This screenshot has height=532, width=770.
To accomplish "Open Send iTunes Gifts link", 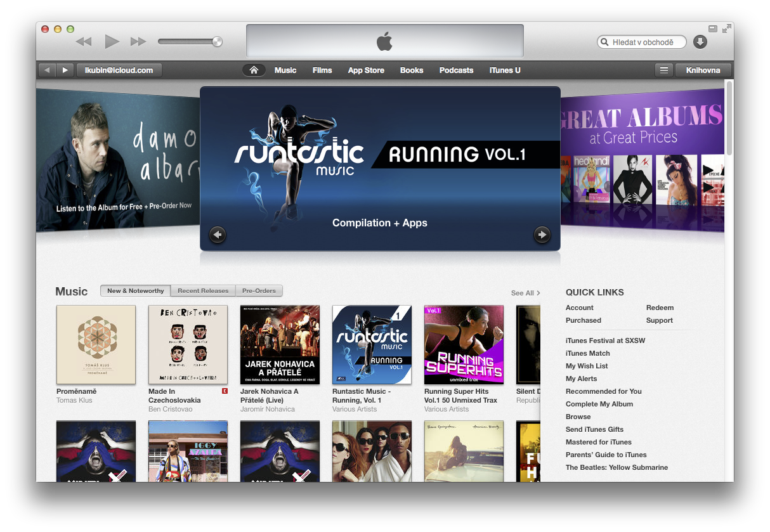I will (x=595, y=430).
